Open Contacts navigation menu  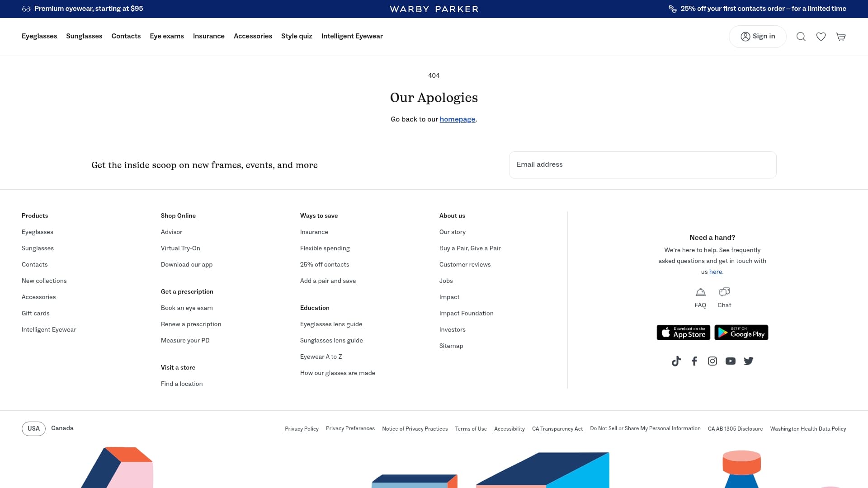126,36
